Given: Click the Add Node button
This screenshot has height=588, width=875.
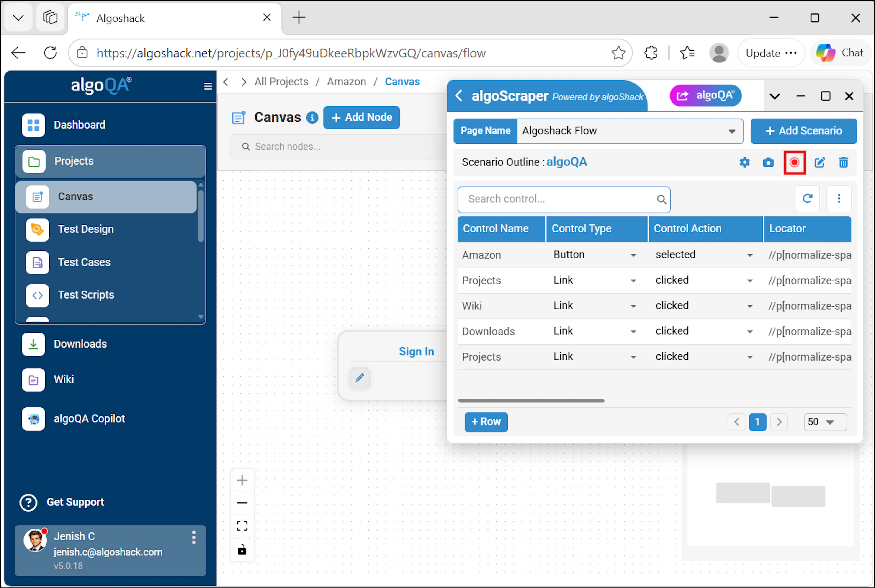Looking at the screenshot, I should pos(361,117).
